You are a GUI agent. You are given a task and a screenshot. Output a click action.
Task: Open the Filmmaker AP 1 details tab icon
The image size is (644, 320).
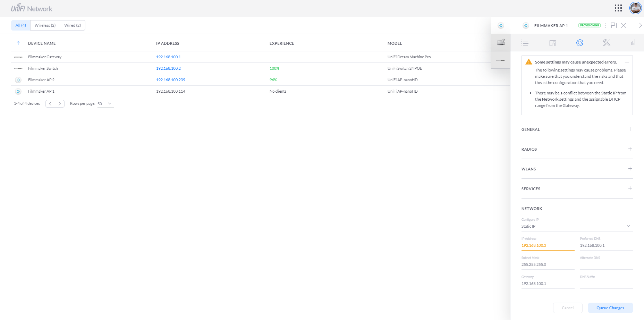click(x=525, y=43)
